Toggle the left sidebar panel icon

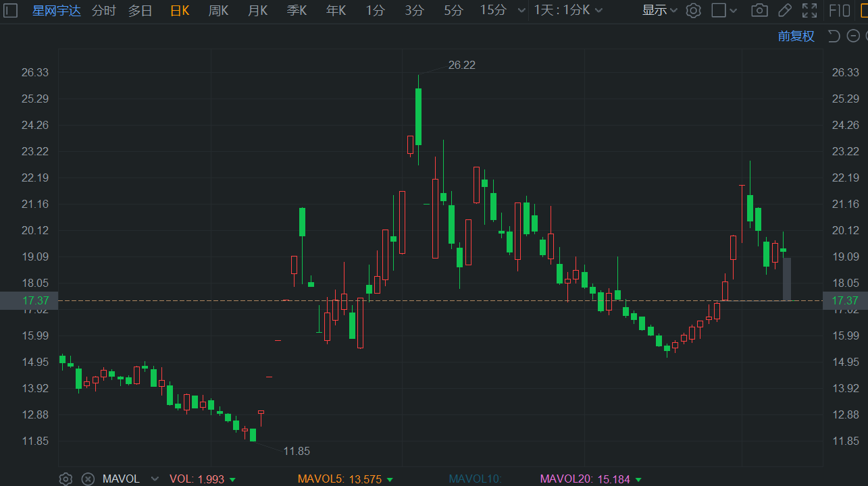(11, 10)
